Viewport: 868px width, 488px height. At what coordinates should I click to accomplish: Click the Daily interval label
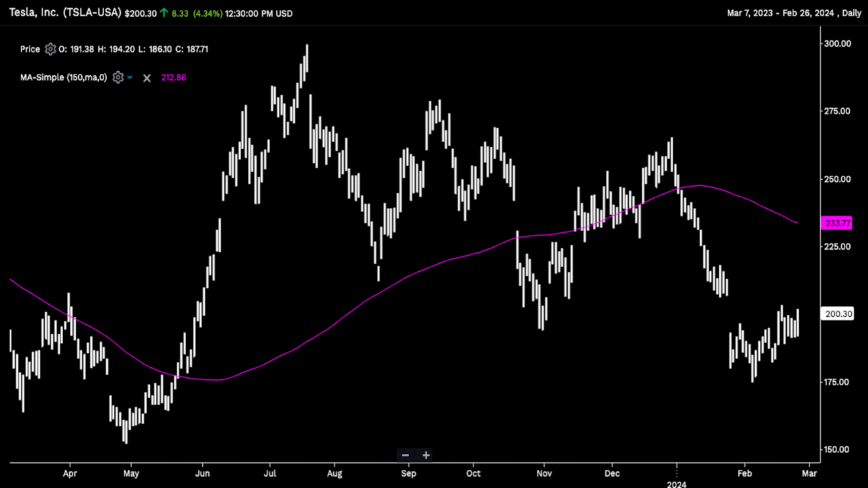click(x=851, y=13)
